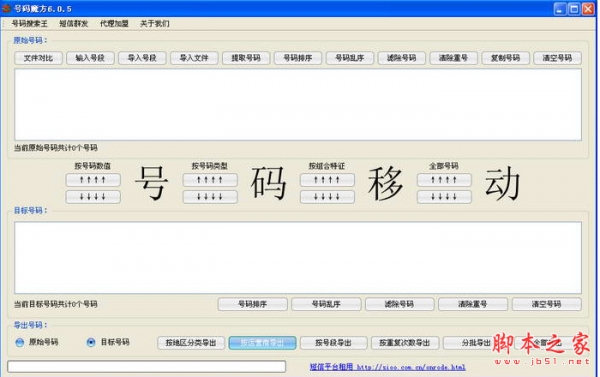600x377 pixels.
Task: Shuffle original numbers with 号码乱序 in 原始号码
Action: [x=350, y=58]
